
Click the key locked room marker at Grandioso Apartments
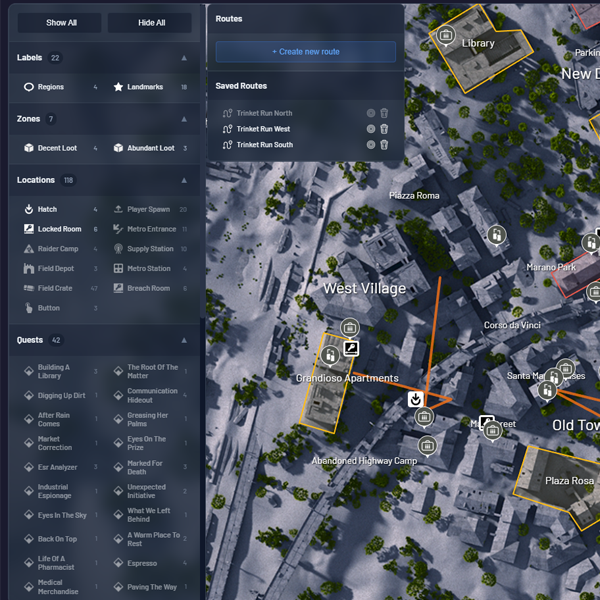(x=351, y=349)
